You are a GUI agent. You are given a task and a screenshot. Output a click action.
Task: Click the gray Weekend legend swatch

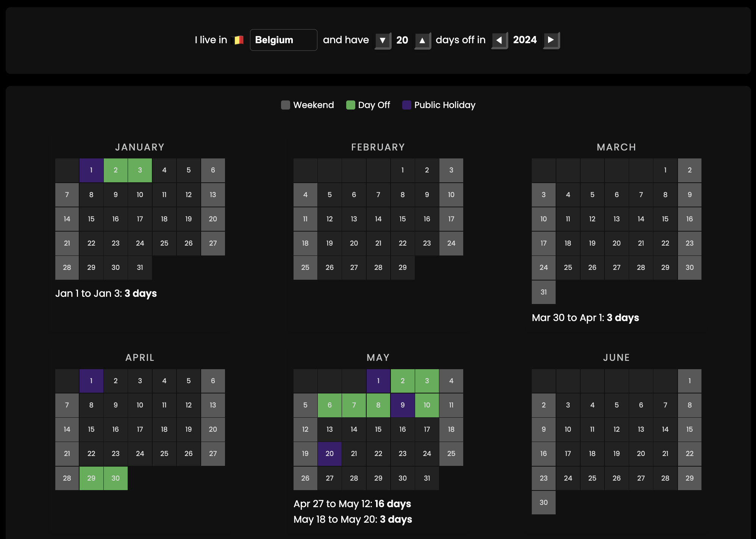pyautogui.click(x=286, y=105)
